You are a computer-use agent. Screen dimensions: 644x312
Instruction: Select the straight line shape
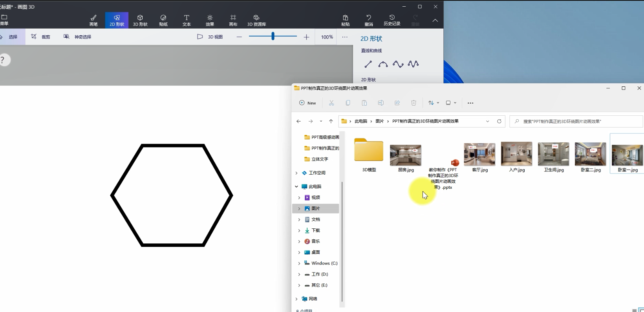368,64
